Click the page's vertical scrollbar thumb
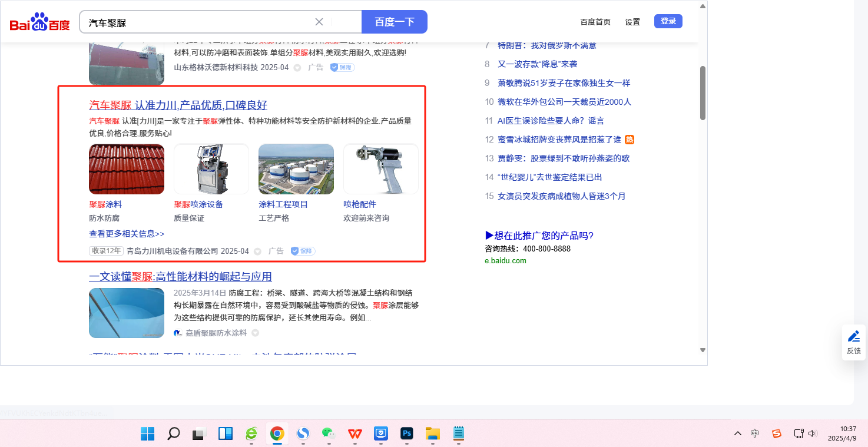This screenshot has width=868, height=447. (702, 92)
